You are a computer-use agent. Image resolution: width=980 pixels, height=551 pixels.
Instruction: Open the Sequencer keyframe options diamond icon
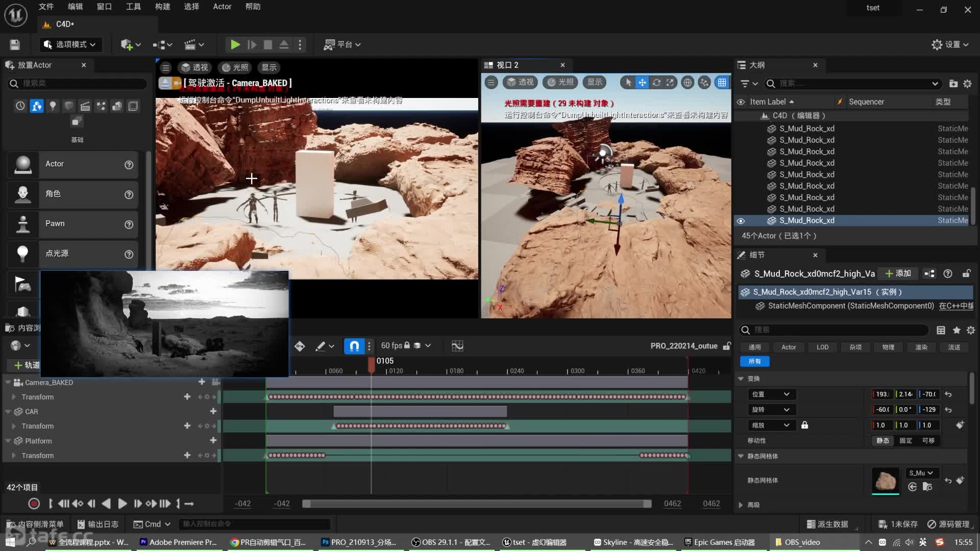click(x=300, y=346)
